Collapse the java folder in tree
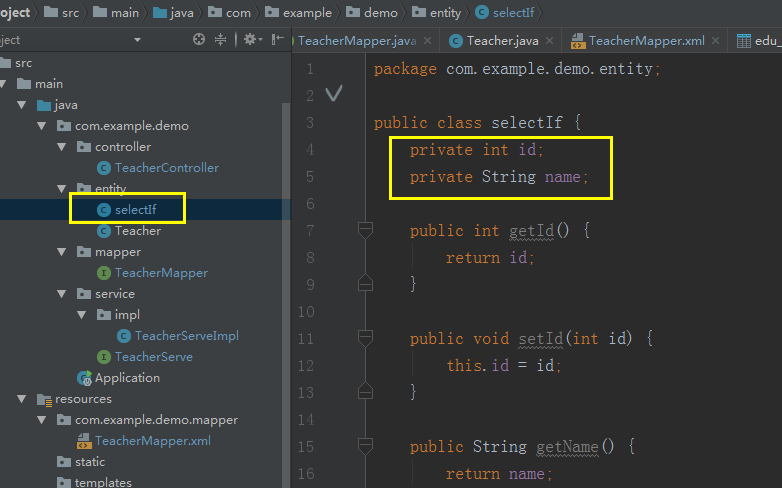This screenshot has height=488, width=782. coord(21,105)
